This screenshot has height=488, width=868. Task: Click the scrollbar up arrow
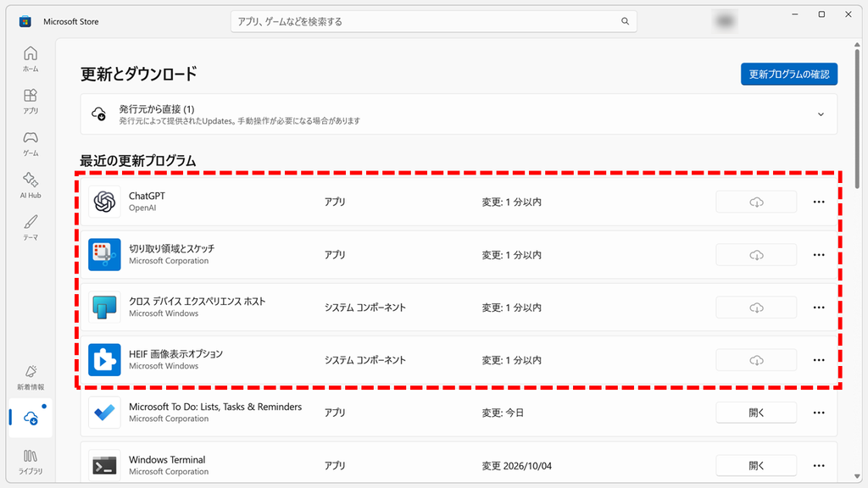tap(858, 44)
